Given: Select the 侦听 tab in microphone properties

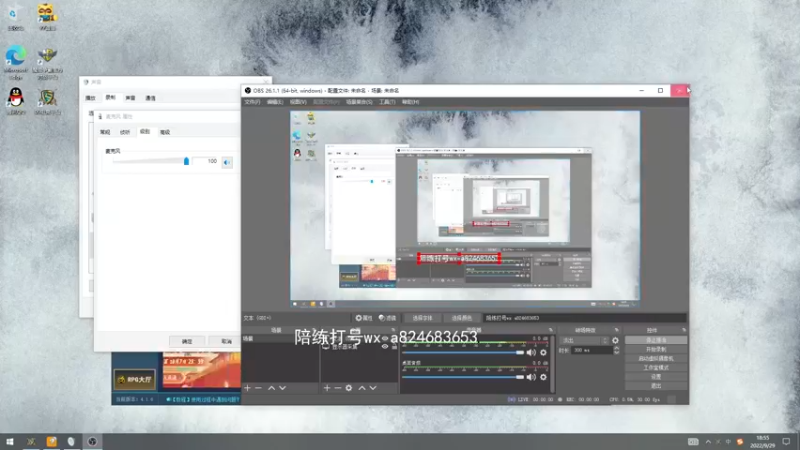Looking at the screenshot, I should pyautogui.click(x=125, y=132).
